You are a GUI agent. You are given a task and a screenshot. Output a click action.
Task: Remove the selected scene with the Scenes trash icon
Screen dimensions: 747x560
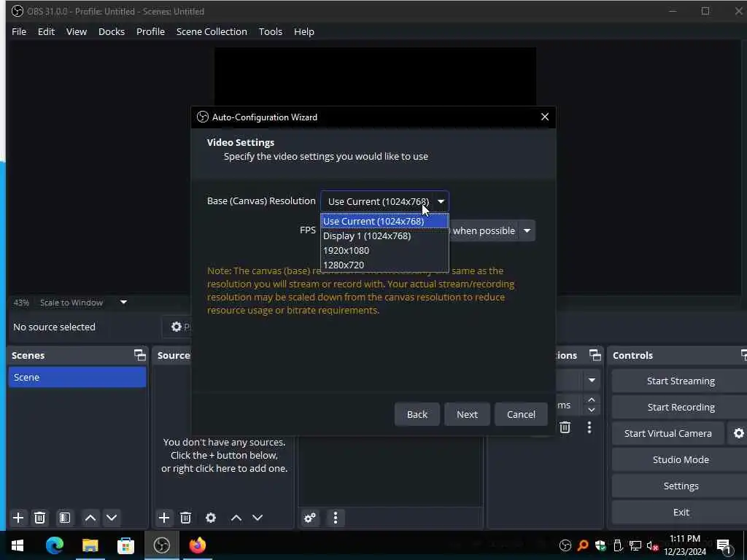point(40,518)
